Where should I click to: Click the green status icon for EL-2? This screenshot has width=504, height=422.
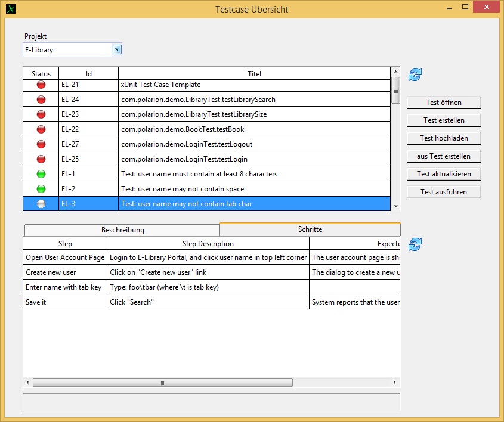tap(41, 189)
